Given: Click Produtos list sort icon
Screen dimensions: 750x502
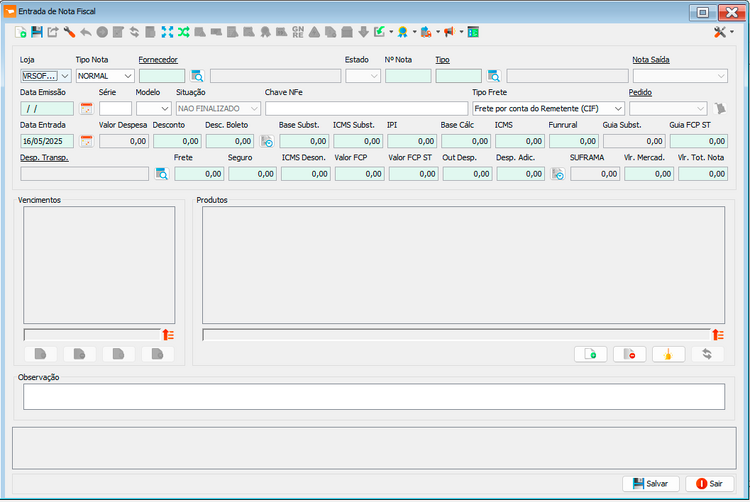Looking at the screenshot, I should (718, 335).
